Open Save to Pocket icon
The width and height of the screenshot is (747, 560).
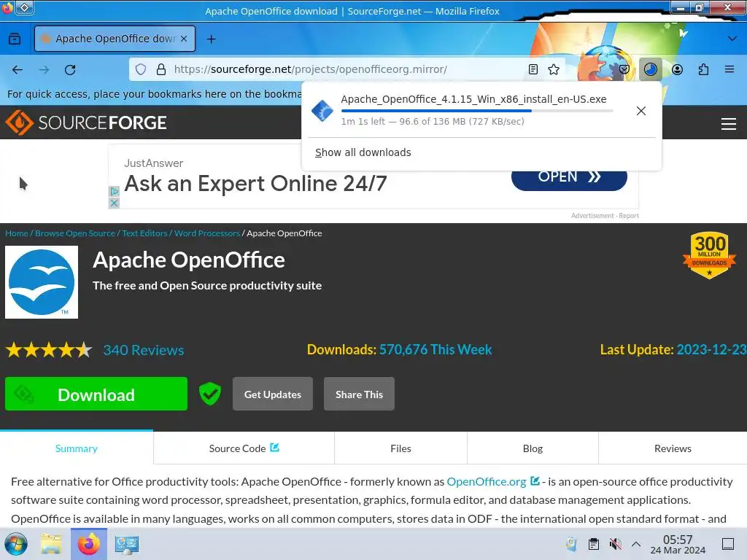(624, 69)
